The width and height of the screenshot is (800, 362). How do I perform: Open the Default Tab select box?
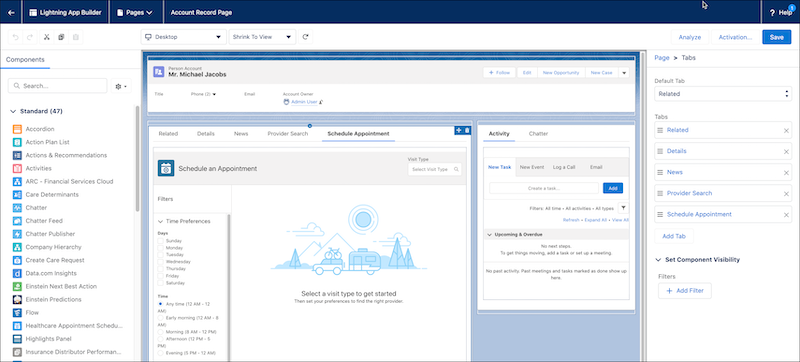723,94
